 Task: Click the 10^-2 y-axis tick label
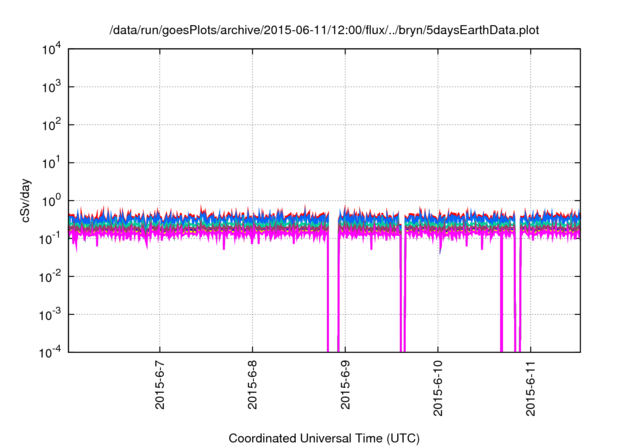coord(50,277)
